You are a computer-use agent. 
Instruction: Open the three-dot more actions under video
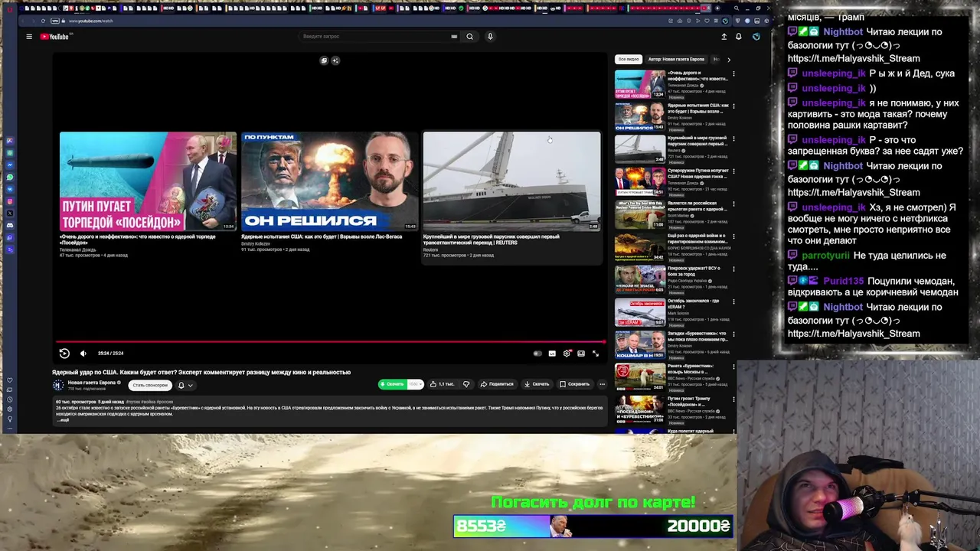(603, 384)
